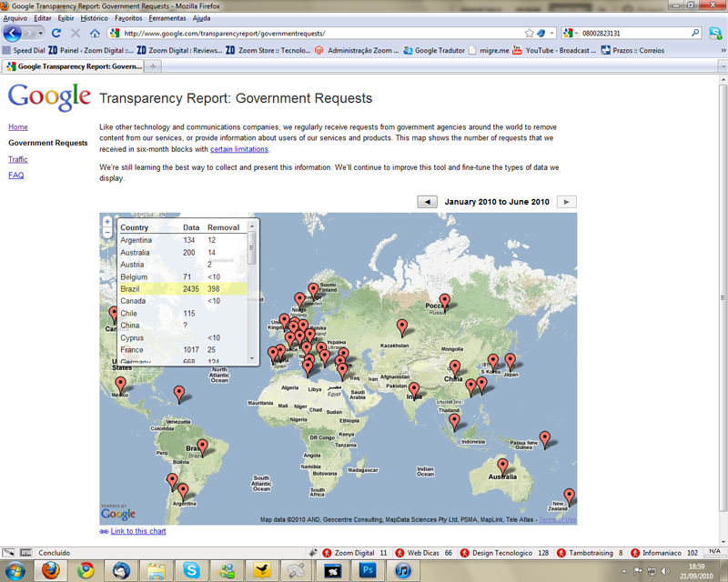Open the map Terms of Use link

(x=557, y=519)
